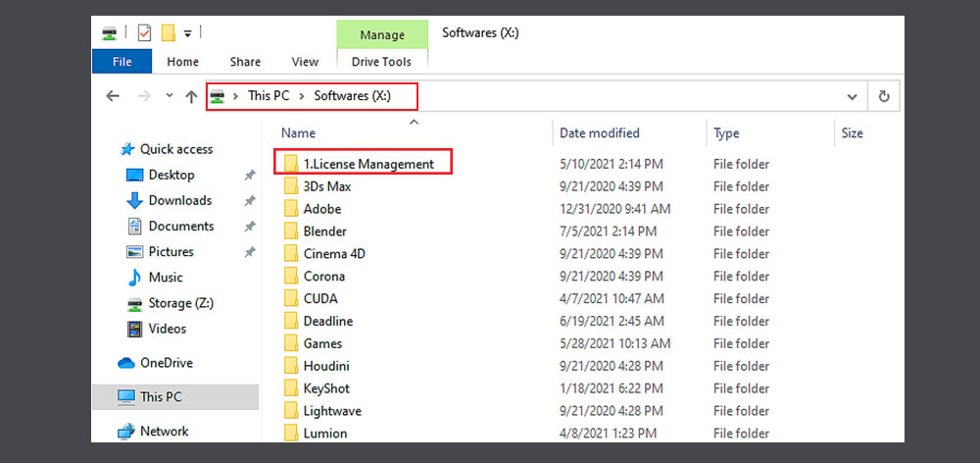The height and width of the screenshot is (463, 980).
Task: Open Videos in the navigation pane
Action: (x=168, y=329)
